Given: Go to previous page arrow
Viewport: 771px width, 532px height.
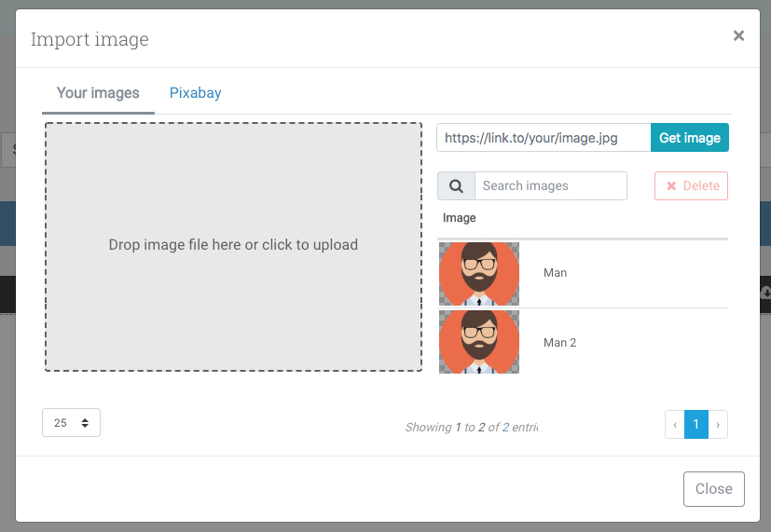Looking at the screenshot, I should point(675,425).
